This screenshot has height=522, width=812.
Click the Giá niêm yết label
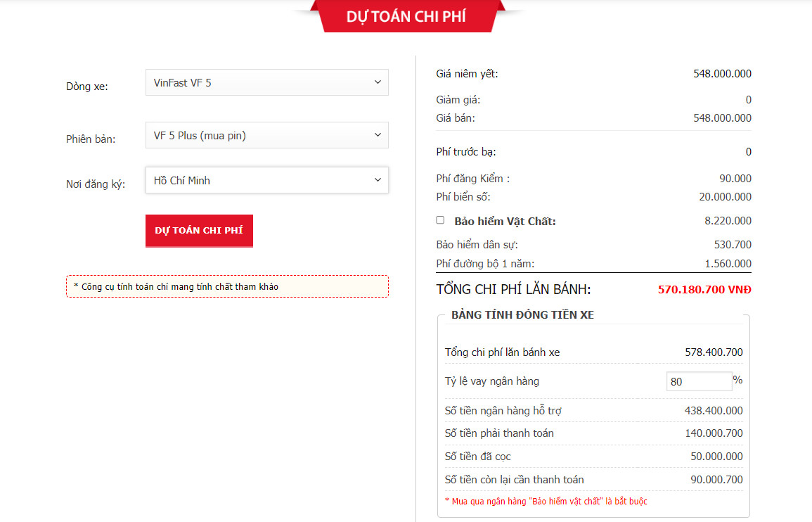pos(467,74)
